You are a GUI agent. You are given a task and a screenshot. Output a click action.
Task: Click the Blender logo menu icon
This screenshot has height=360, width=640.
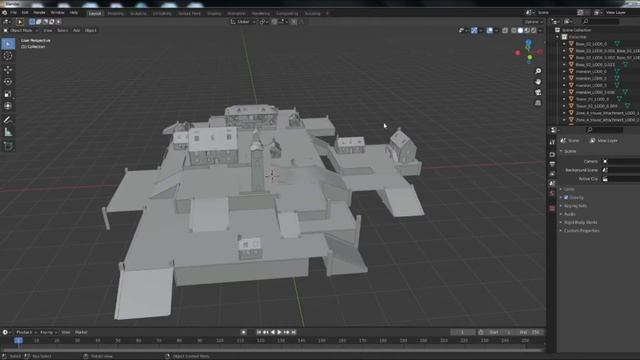4,13
